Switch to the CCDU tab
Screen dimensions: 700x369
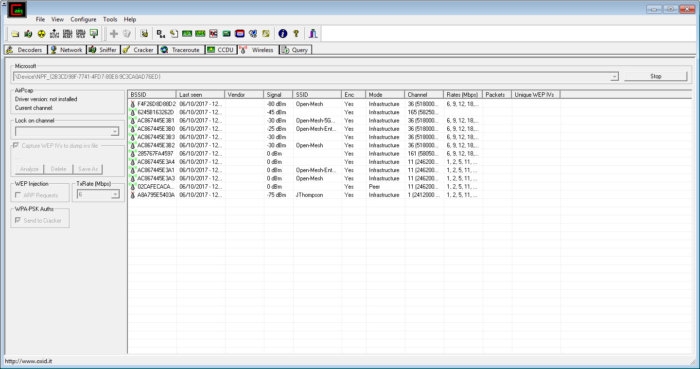pyautogui.click(x=221, y=50)
